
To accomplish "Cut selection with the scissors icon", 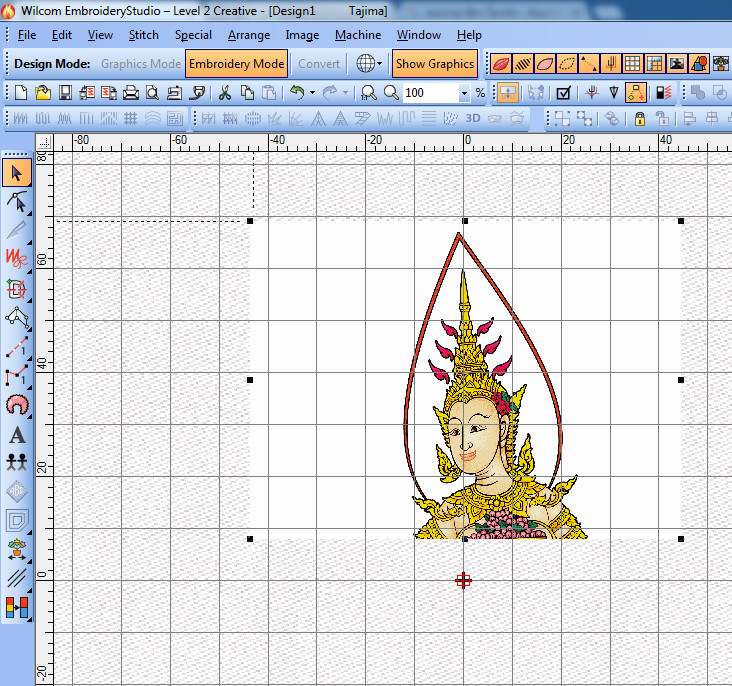I will coord(225,92).
